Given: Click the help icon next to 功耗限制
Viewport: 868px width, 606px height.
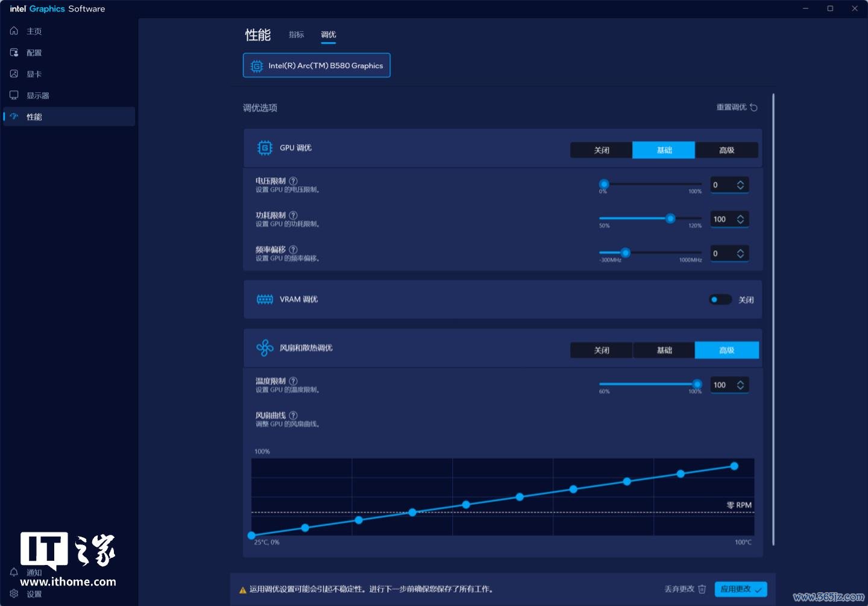Looking at the screenshot, I should click(x=293, y=215).
